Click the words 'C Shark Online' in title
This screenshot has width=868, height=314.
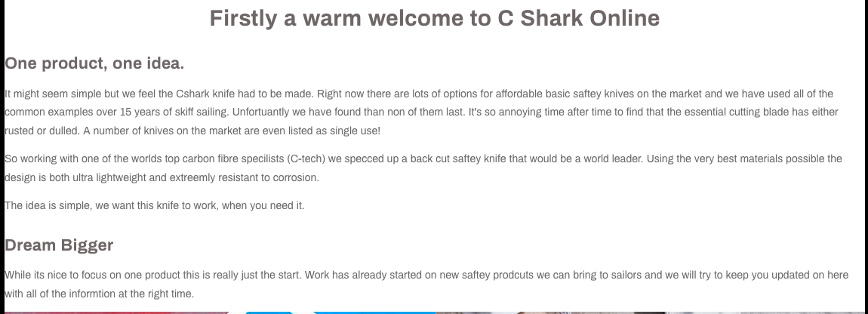tap(579, 18)
